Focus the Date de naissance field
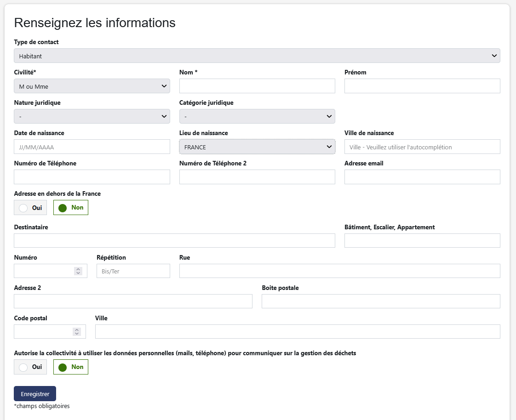 [x=92, y=147]
